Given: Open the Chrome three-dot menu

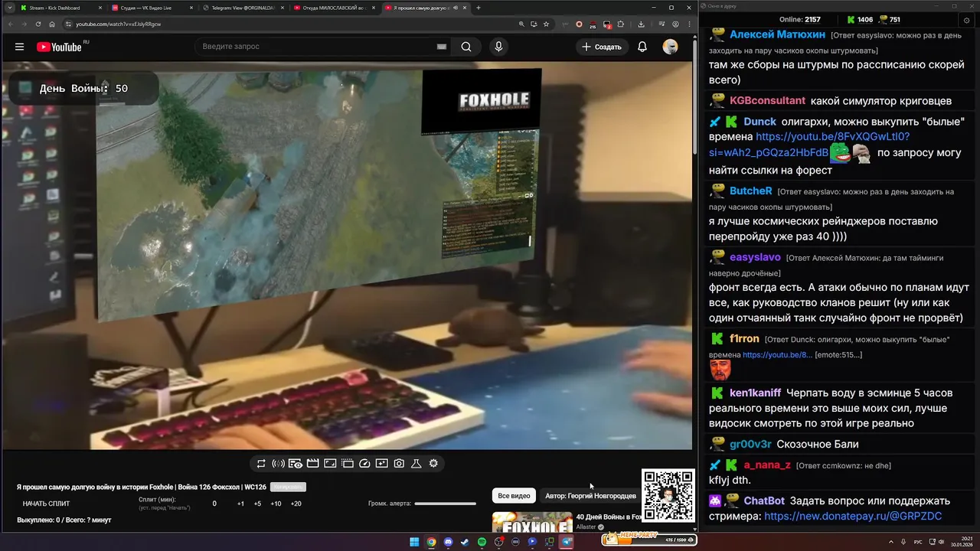Looking at the screenshot, I should [689, 24].
